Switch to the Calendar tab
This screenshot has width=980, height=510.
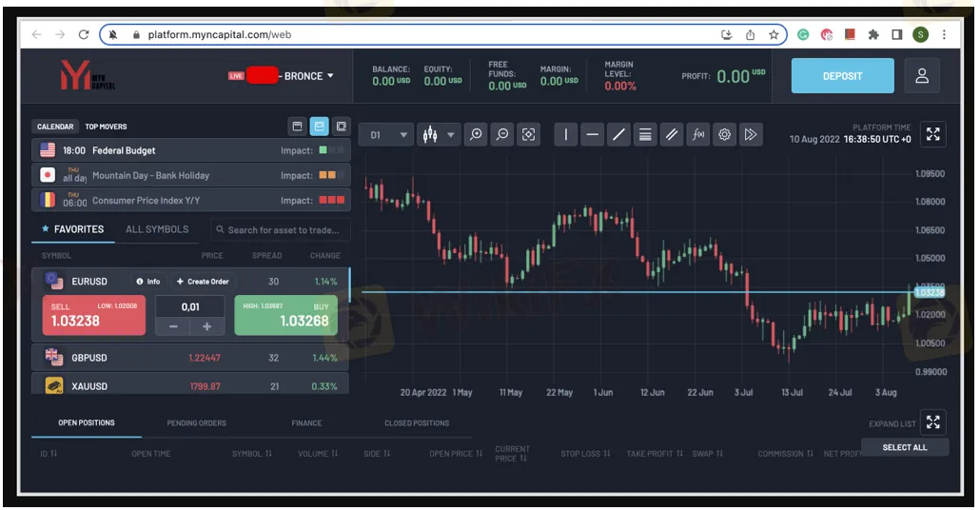(55, 127)
